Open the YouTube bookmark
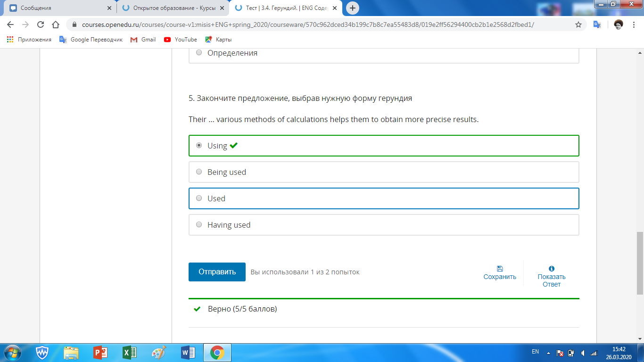The image size is (644, 362). coord(181,40)
